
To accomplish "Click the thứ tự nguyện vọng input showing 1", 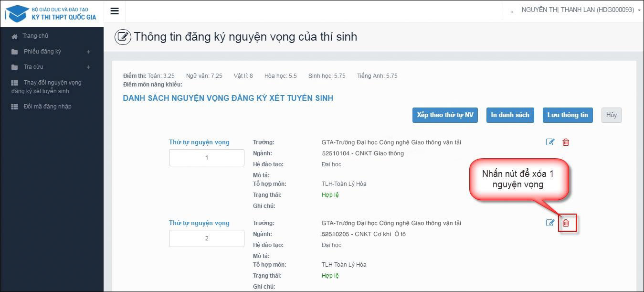I will point(206,157).
